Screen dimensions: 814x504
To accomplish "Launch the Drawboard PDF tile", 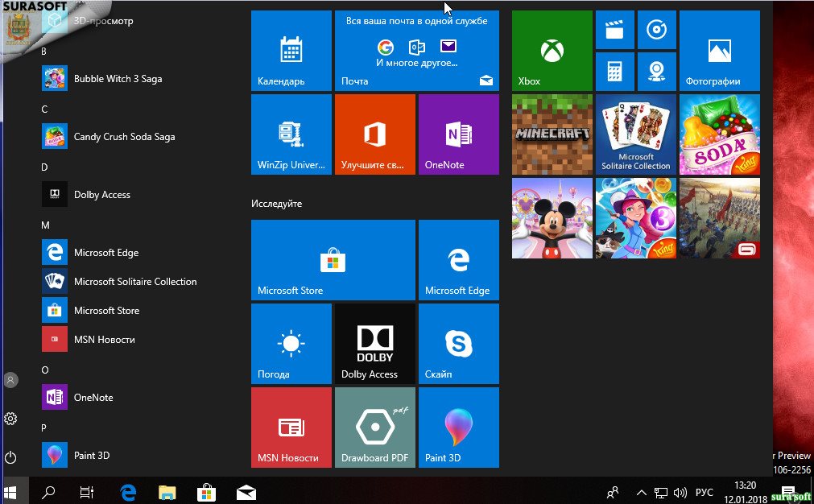I will (374, 428).
